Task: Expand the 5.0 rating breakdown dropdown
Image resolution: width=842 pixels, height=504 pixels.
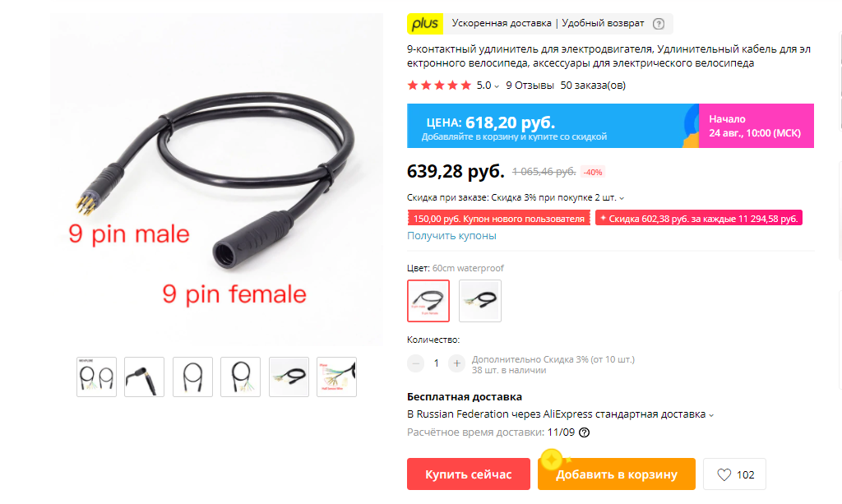Action: [497, 86]
